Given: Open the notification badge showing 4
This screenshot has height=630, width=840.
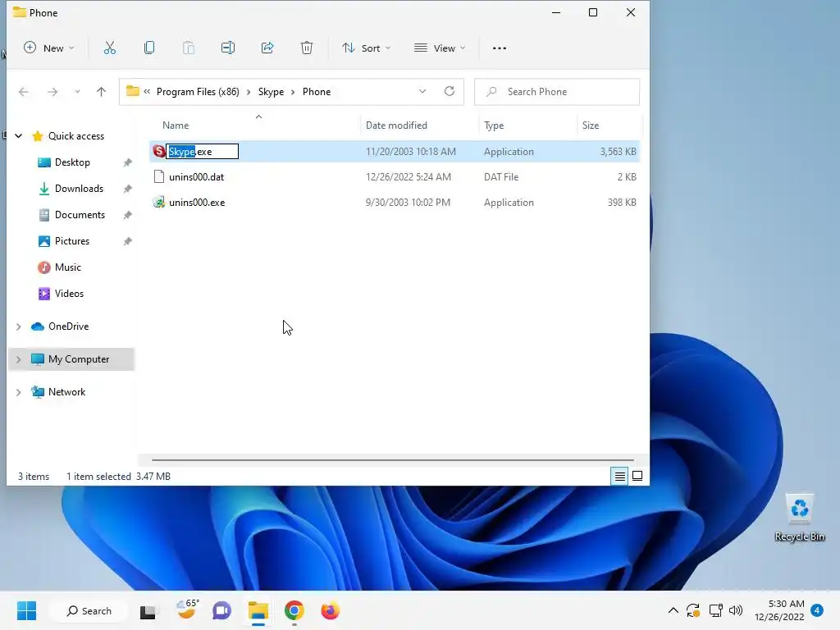Looking at the screenshot, I should pyautogui.click(x=817, y=610).
